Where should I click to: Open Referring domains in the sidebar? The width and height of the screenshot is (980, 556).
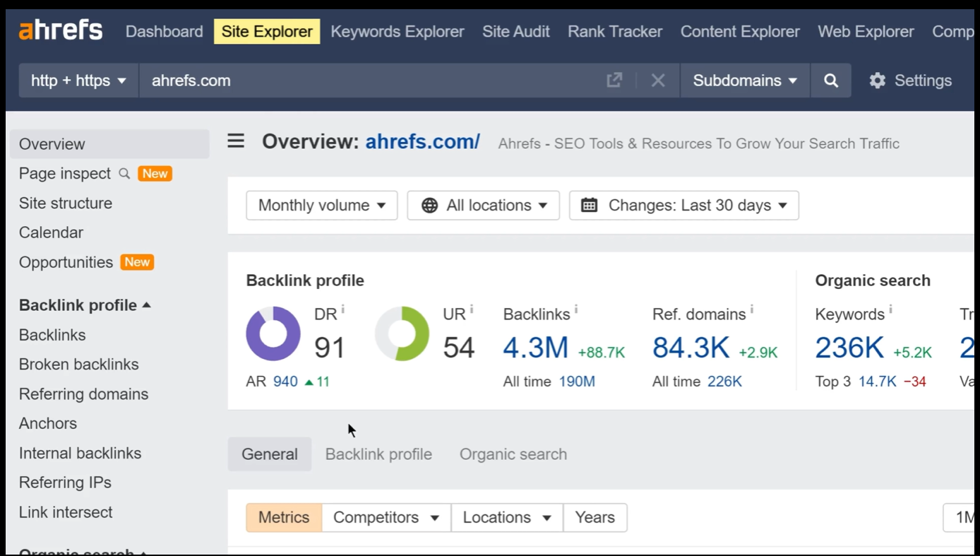coord(84,395)
